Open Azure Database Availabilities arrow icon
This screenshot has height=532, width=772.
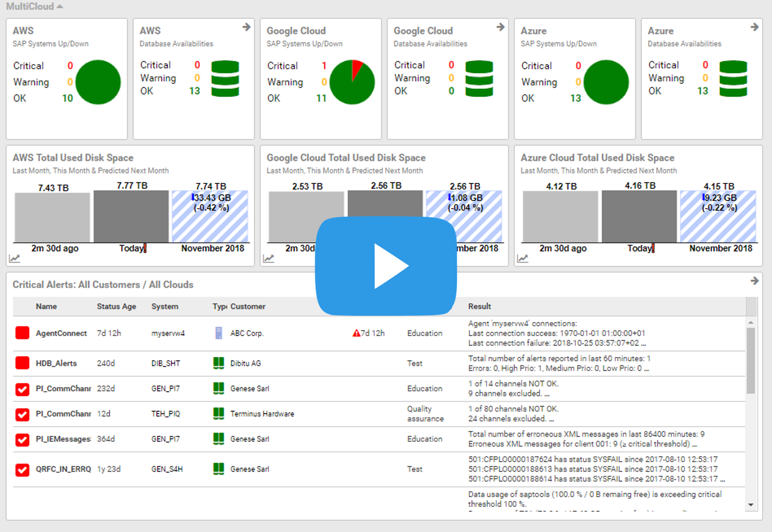click(755, 27)
